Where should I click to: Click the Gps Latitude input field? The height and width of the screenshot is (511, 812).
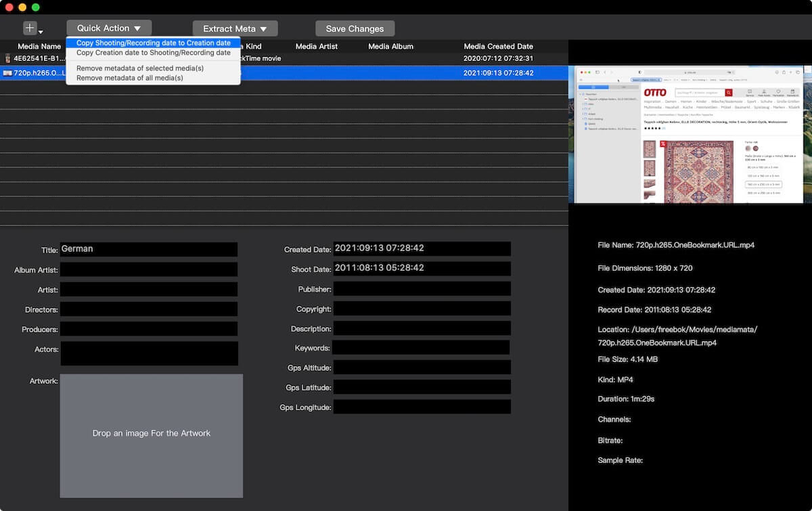[x=422, y=387]
